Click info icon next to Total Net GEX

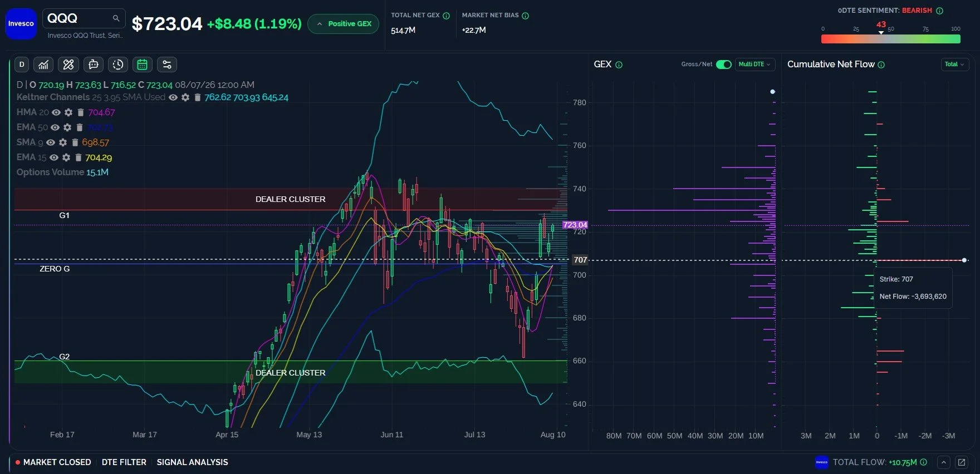tap(446, 16)
